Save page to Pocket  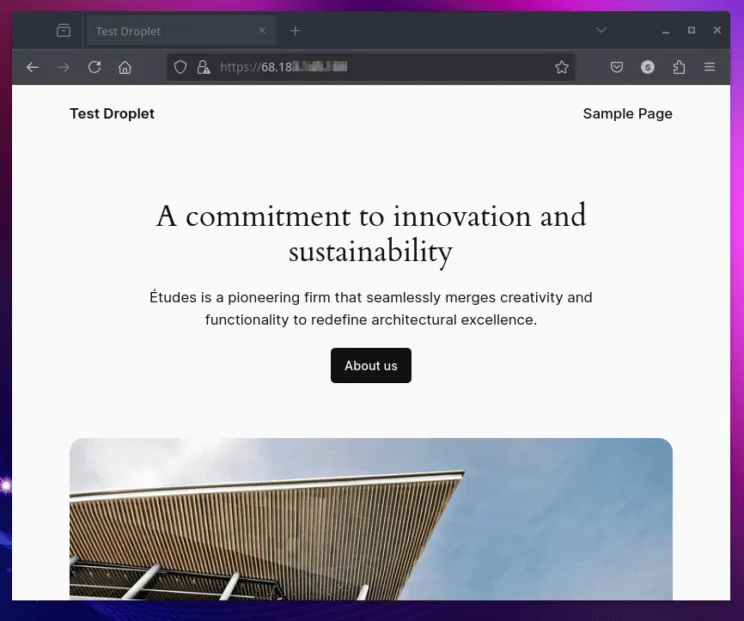(x=617, y=67)
